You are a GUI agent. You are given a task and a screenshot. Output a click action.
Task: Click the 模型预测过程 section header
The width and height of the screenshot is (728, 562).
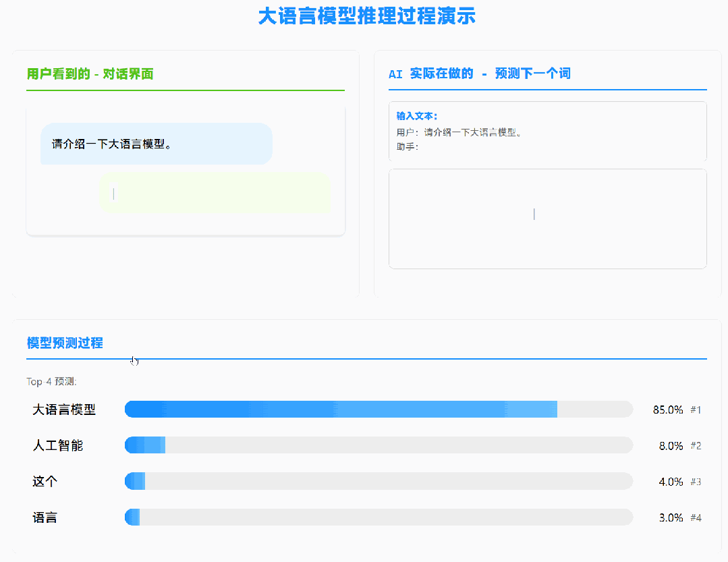(x=63, y=343)
